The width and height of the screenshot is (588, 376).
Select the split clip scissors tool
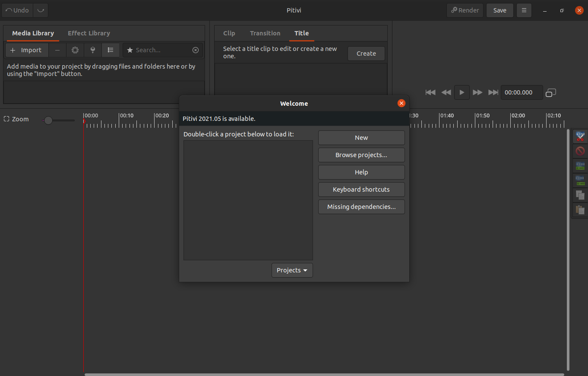tap(580, 136)
